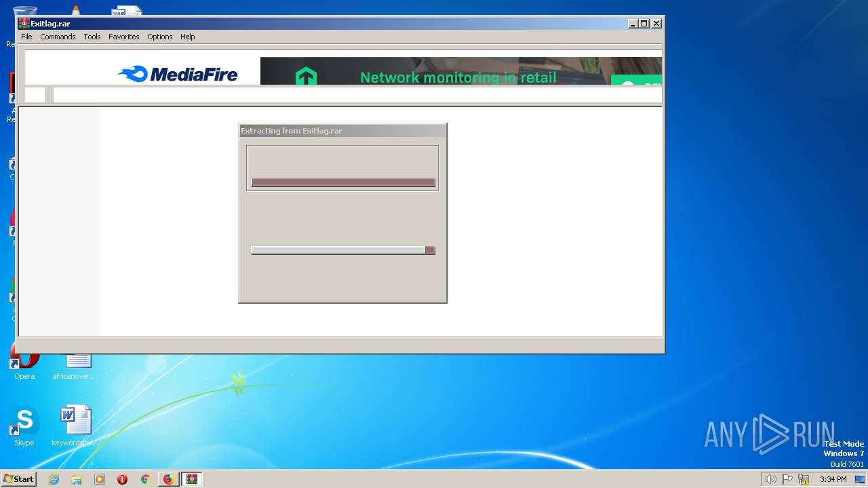The height and width of the screenshot is (488, 868).
Task: Open the Options menu
Action: click(x=160, y=37)
